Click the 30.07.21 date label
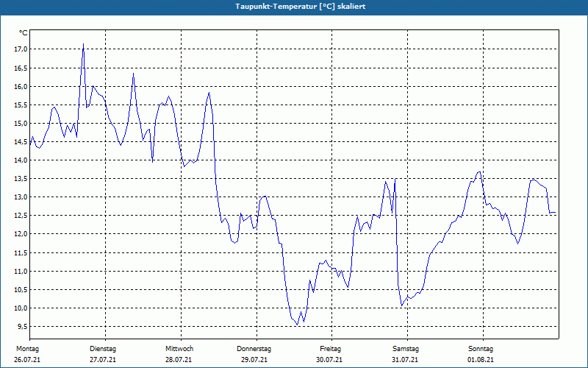 [329, 360]
